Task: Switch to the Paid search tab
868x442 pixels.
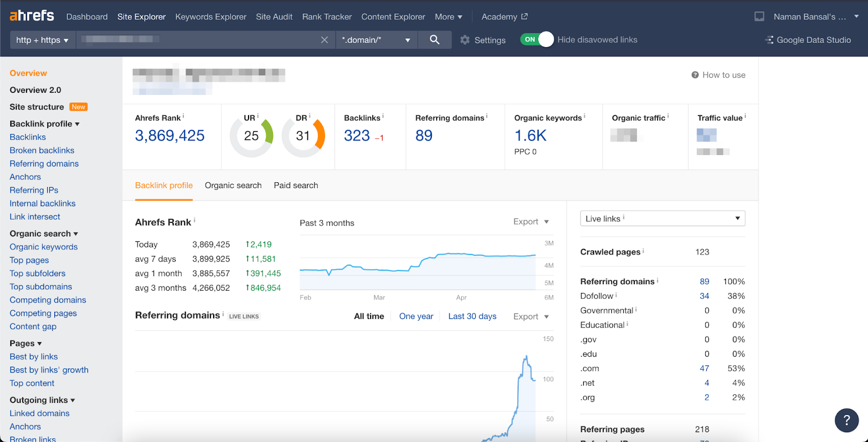Action: [x=296, y=185]
